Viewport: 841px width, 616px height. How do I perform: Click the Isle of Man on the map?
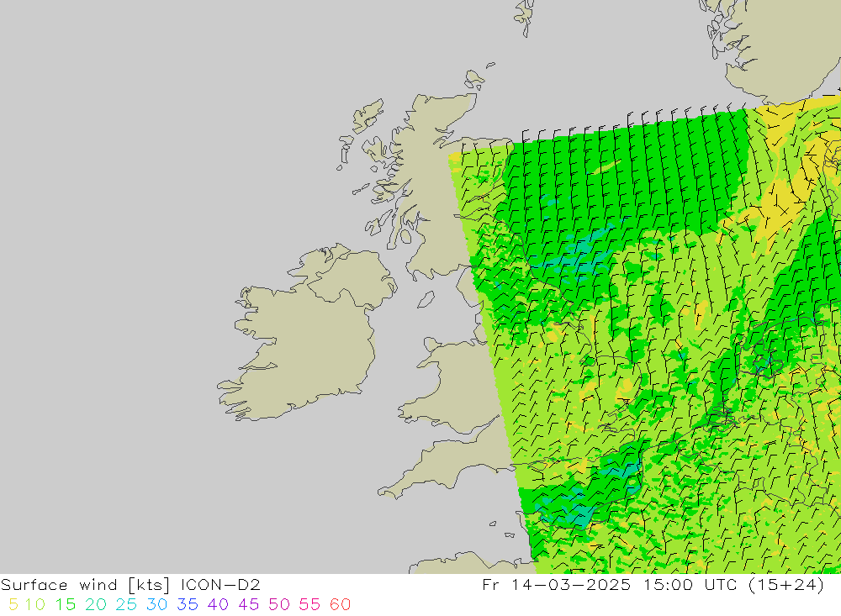pyautogui.click(x=426, y=300)
